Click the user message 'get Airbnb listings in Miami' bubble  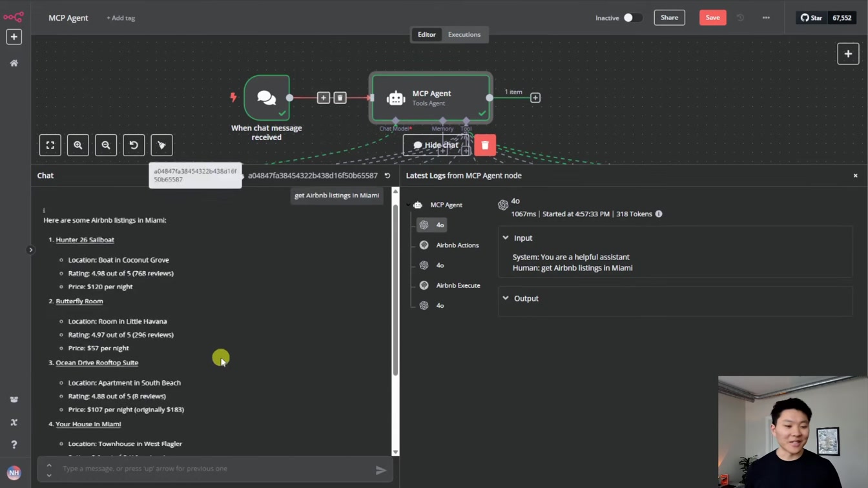pyautogui.click(x=336, y=196)
